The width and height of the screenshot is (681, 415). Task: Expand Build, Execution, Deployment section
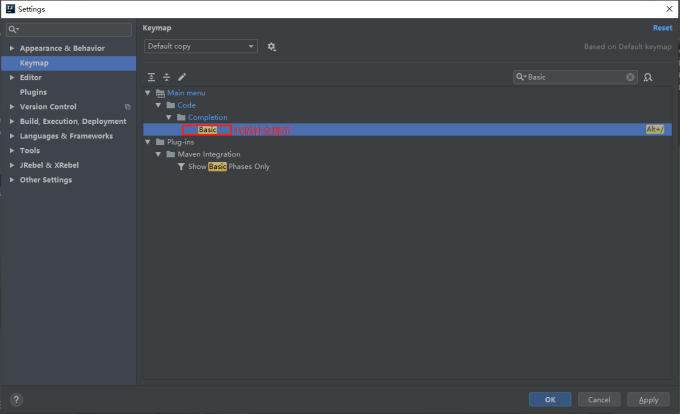click(12, 122)
